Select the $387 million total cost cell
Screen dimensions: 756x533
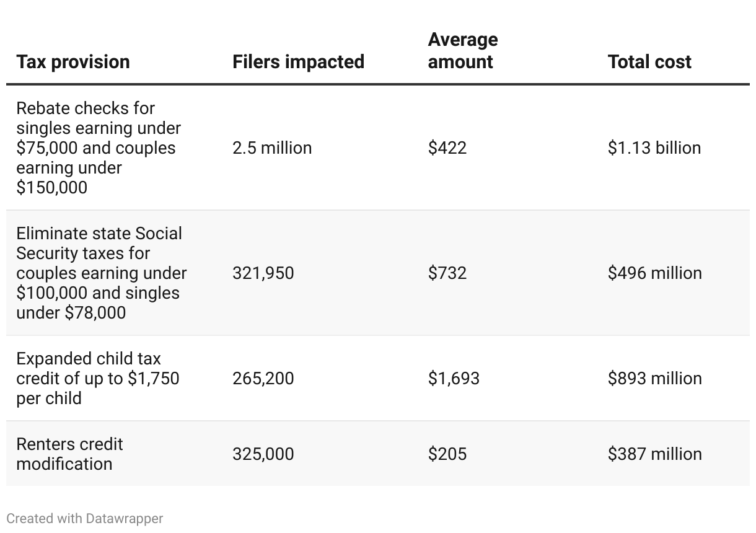point(655,454)
